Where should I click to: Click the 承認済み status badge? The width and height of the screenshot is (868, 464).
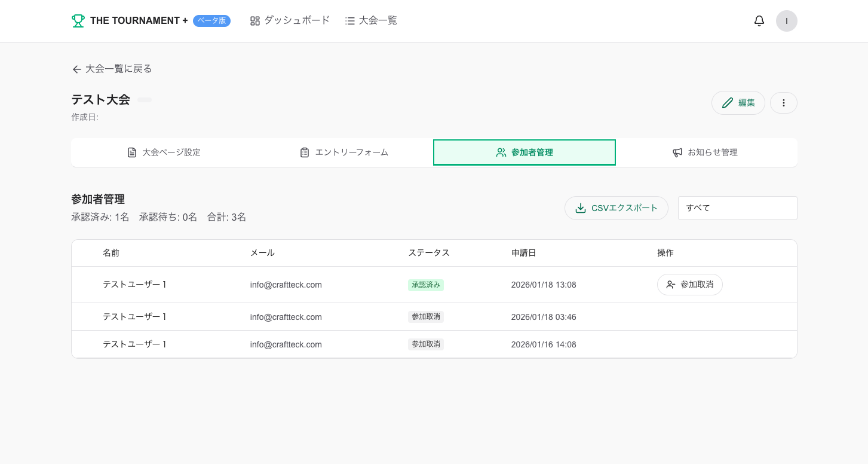point(425,285)
